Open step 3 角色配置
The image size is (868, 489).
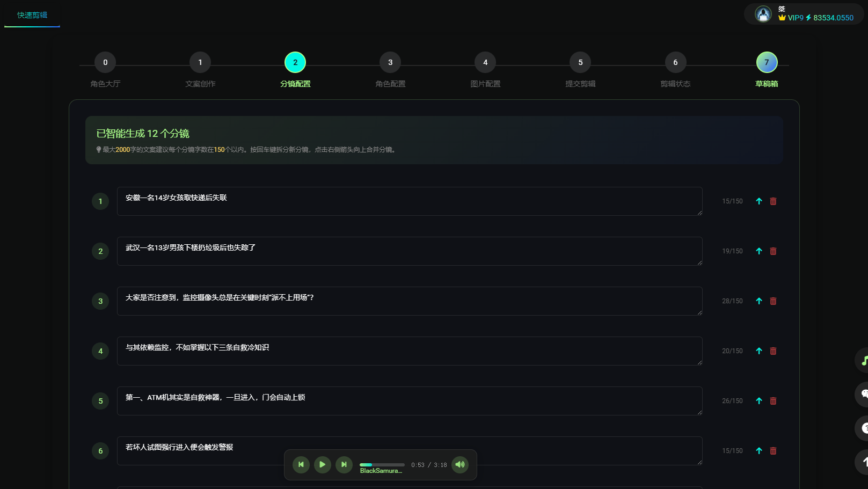click(390, 63)
